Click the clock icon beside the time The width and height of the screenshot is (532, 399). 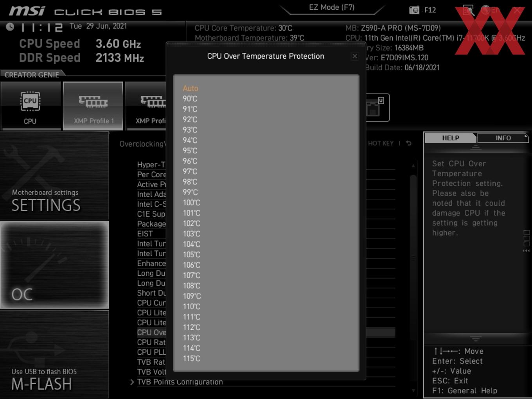tap(10, 27)
